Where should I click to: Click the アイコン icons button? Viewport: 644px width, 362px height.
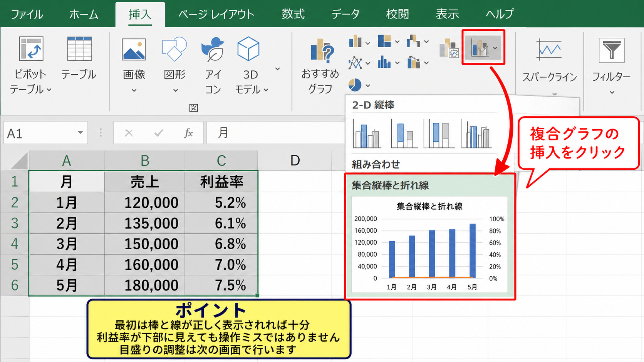pyautogui.click(x=213, y=65)
